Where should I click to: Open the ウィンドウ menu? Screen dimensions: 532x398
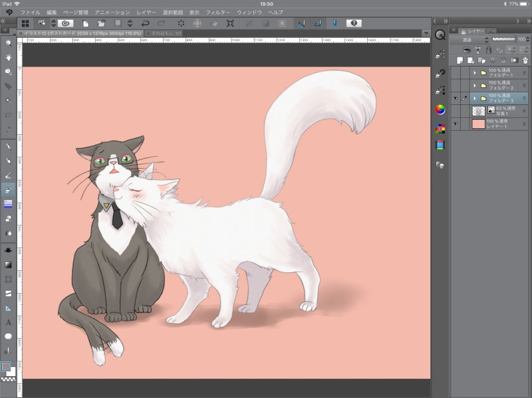pyautogui.click(x=249, y=13)
